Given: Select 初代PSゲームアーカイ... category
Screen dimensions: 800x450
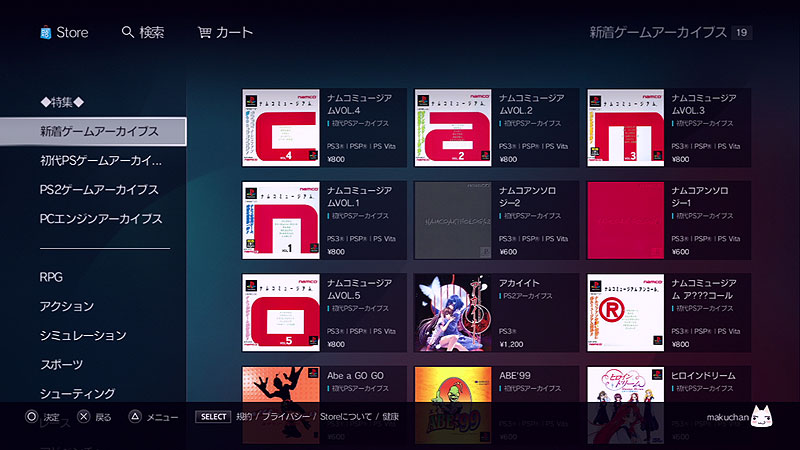Looking at the screenshot, I should (101, 161).
